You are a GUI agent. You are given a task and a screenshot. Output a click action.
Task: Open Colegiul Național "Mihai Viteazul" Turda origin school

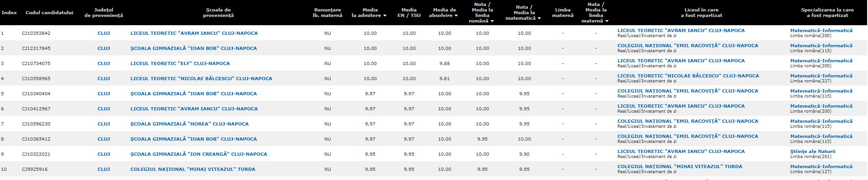[193, 169]
